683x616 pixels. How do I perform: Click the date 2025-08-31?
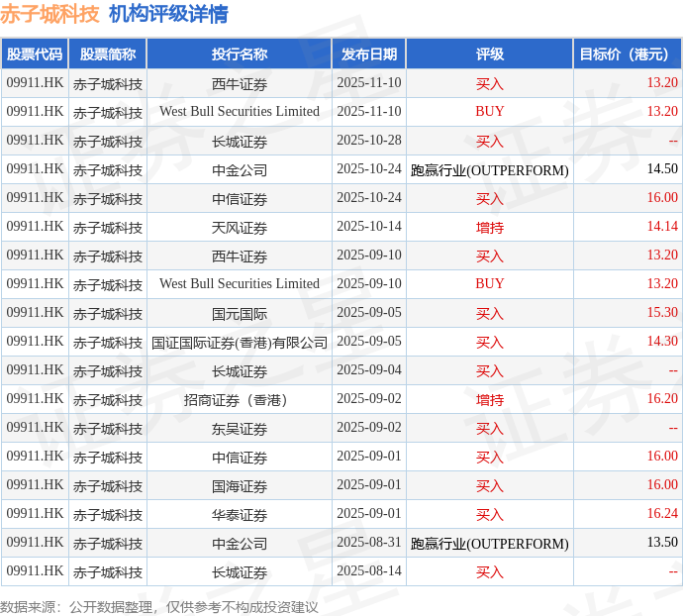pos(369,543)
